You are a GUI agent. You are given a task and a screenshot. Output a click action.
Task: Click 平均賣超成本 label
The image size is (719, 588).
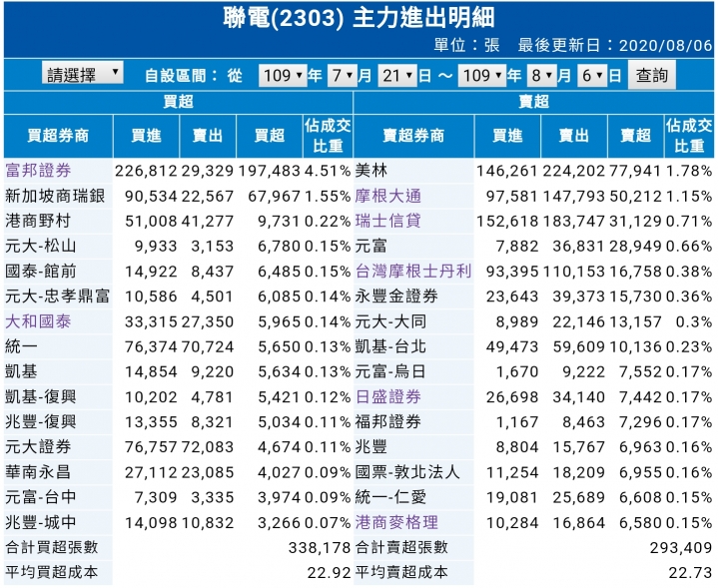pos(401,572)
